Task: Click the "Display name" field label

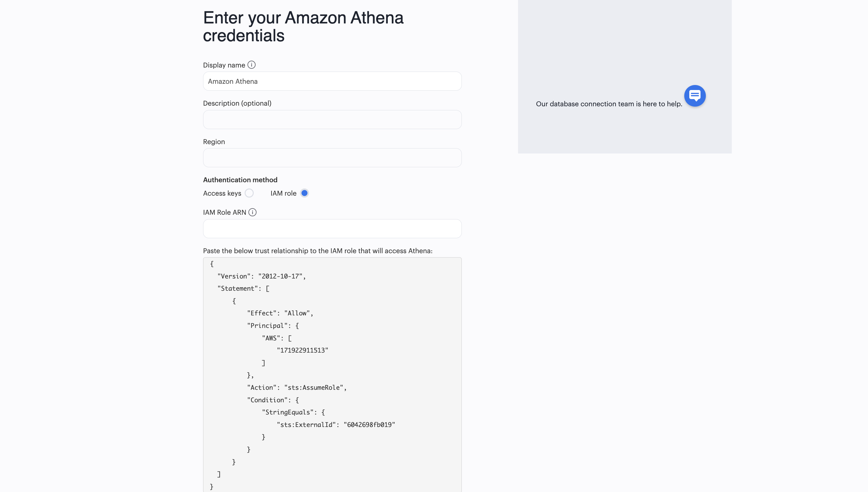Action: pyautogui.click(x=224, y=65)
